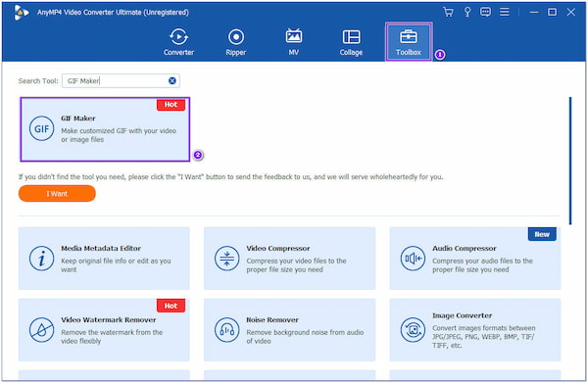Screen dimensions: 588x383
Task: Launch the Video Compressor tool
Action: pyautogui.click(x=289, y=259)
